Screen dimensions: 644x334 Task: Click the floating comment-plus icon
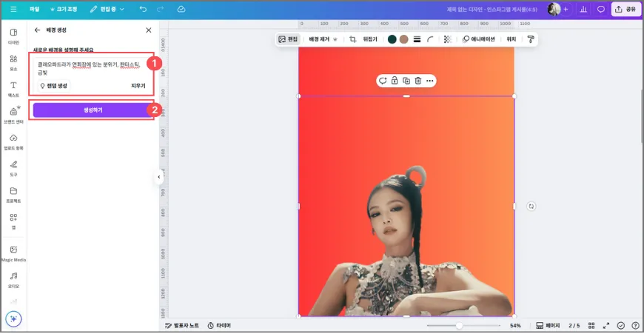[x=383, y=81]
